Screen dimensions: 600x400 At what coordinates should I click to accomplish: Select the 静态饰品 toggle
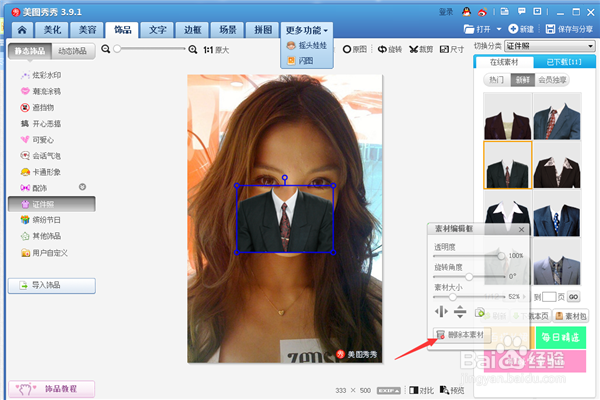click(30, 51)
